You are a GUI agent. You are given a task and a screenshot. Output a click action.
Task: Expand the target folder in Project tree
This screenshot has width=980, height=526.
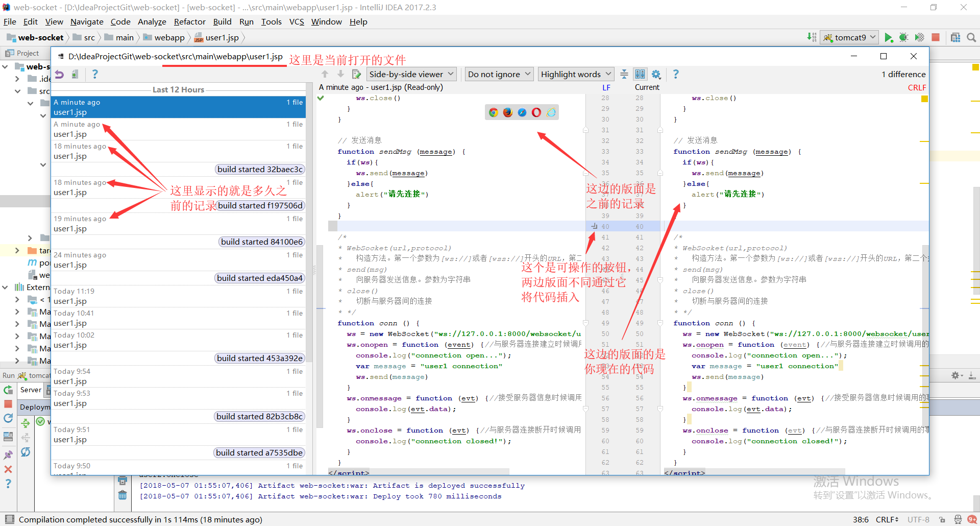(17, 250)
